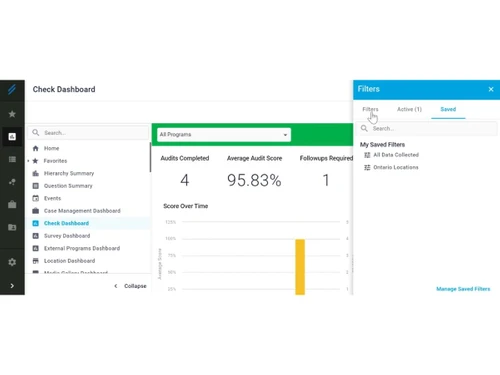Click the Events calendar icon
The image size is (500, 375).
pos(36,198)
